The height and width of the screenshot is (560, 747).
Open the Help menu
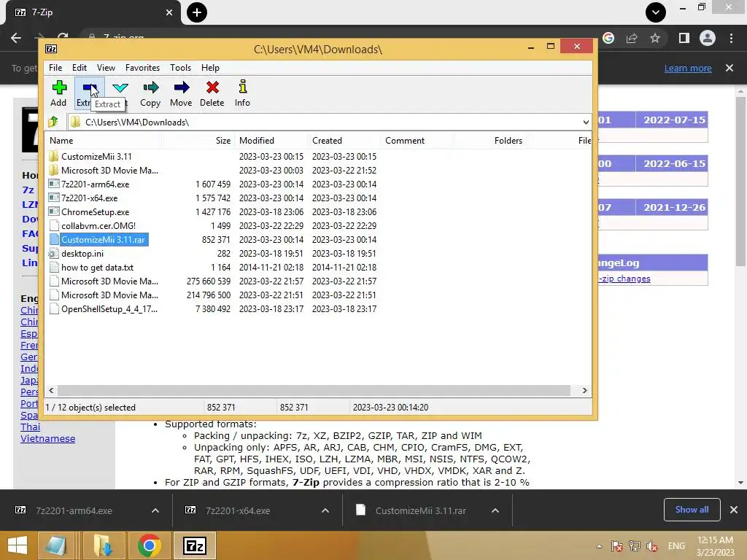tap(210, 68)
